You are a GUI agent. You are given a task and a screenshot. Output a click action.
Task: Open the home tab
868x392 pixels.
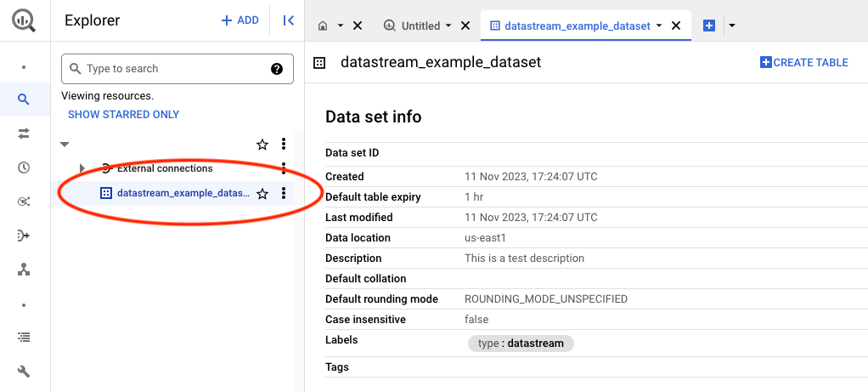tap(323, 26)
